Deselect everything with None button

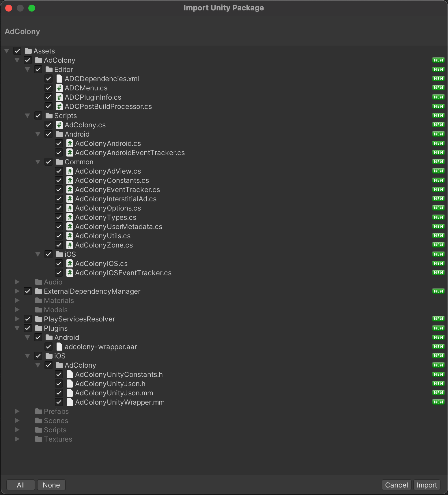[51, 485]
